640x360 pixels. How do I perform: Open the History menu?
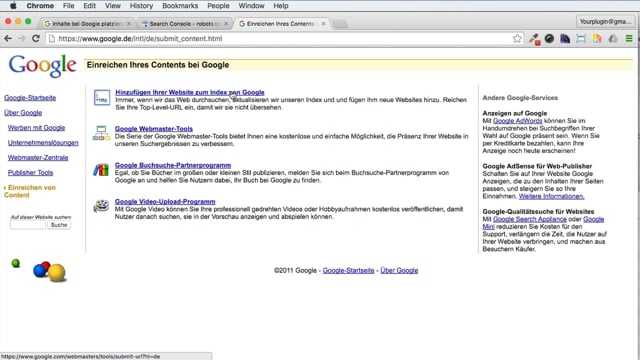[141, 6]
